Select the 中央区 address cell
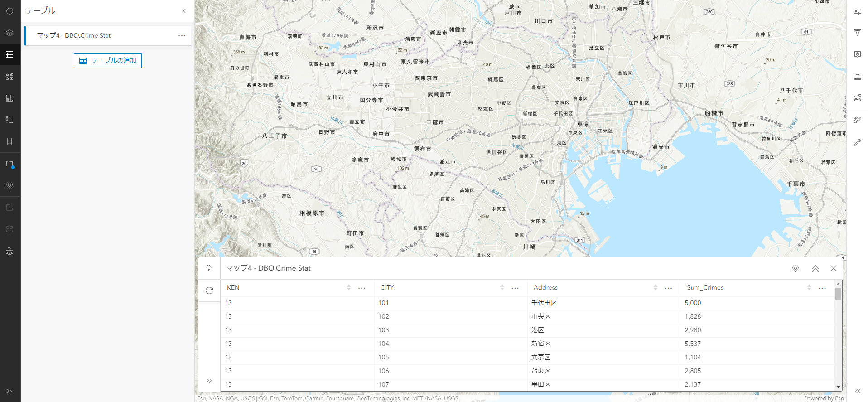The width and height of the screenshot is (868, 402). pyautogui.click(x=604, y=316)
